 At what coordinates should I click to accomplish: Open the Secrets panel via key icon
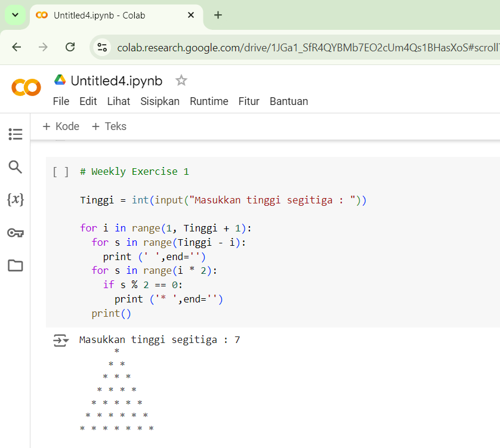(x=16, y=233)
